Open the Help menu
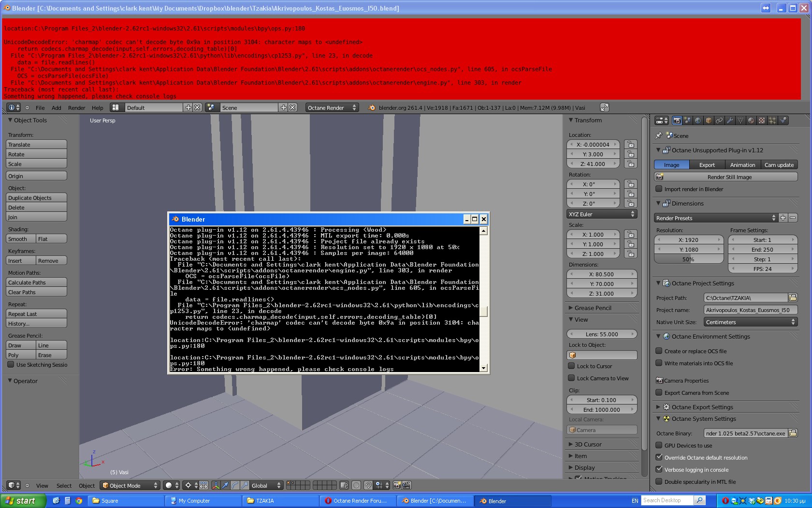The image size is (812, 508). pos(98,108)
